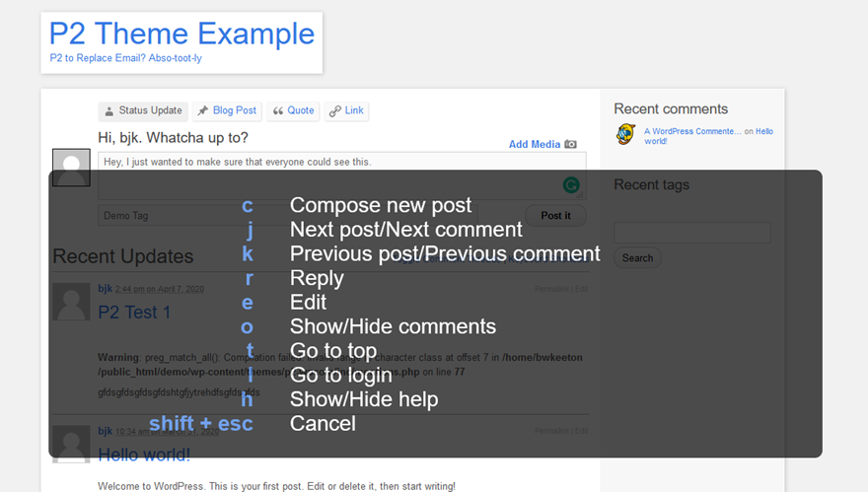Click the Recent tags heading

tap(651, 184)
